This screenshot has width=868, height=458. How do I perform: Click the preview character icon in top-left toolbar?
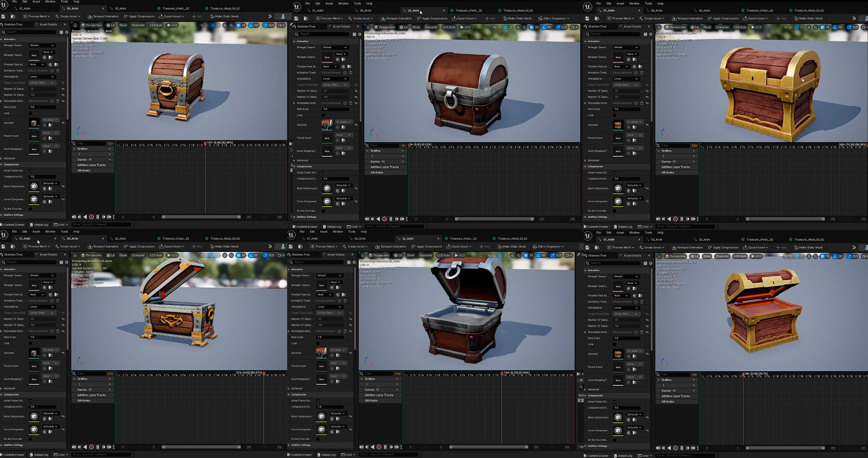[x=283, y=16]
